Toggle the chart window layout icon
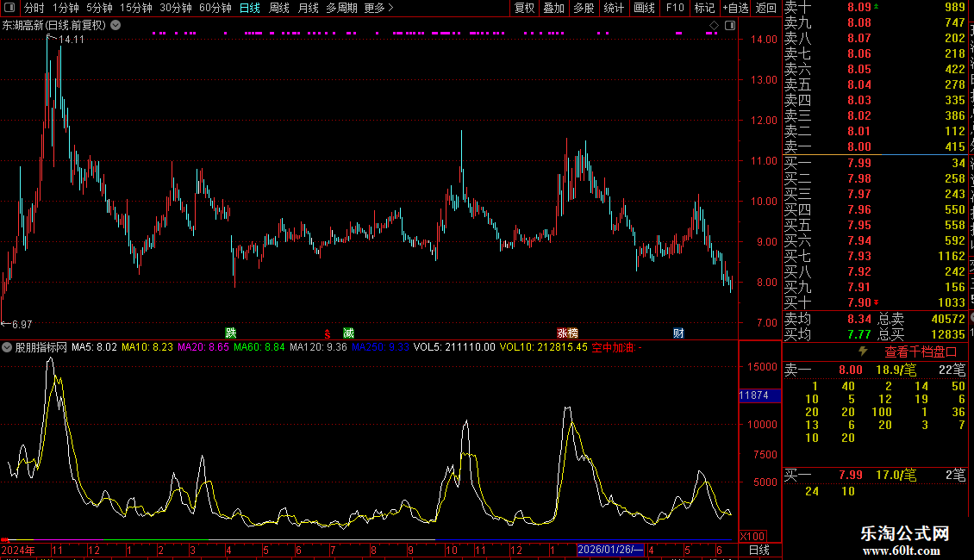This screenshot has width=974, height=560. coord(730,25)
